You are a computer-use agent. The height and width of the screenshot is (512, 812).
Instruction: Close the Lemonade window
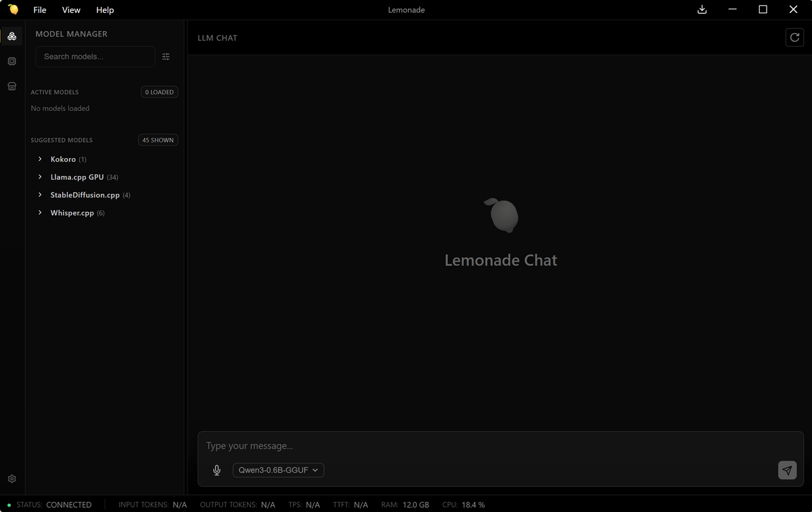tap(794, 9)
